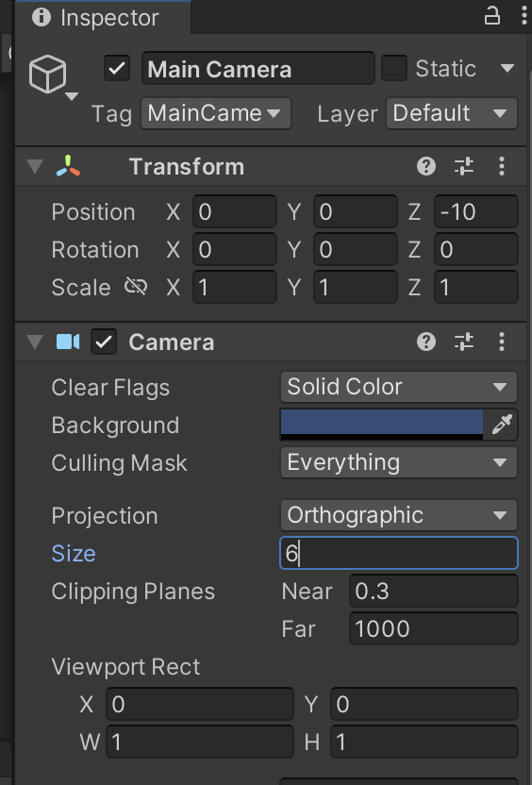The image size is (532, 785).
Task: Toggle the Inspector lock icon
Action: (492, 15)
